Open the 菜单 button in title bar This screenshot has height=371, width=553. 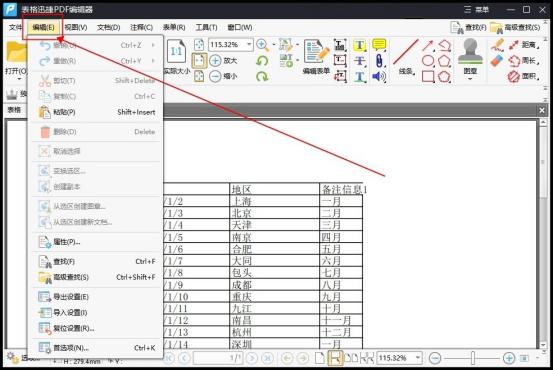point(476,10)
